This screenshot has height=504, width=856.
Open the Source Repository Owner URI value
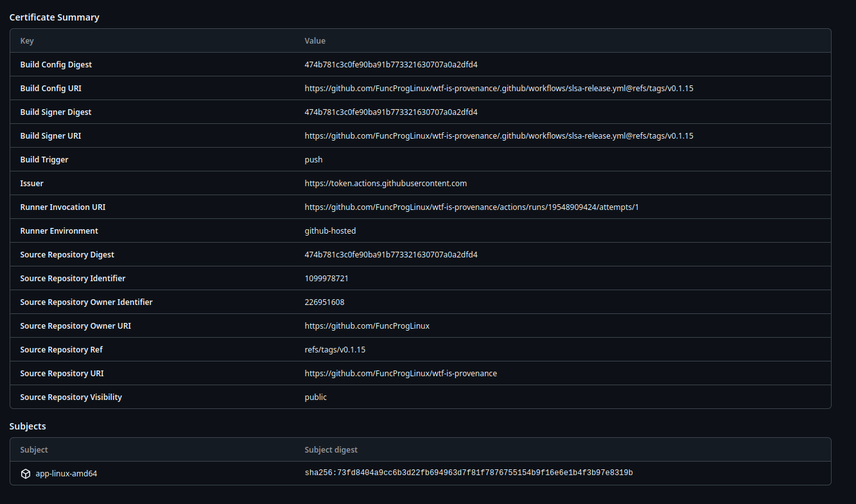[367, 326]
